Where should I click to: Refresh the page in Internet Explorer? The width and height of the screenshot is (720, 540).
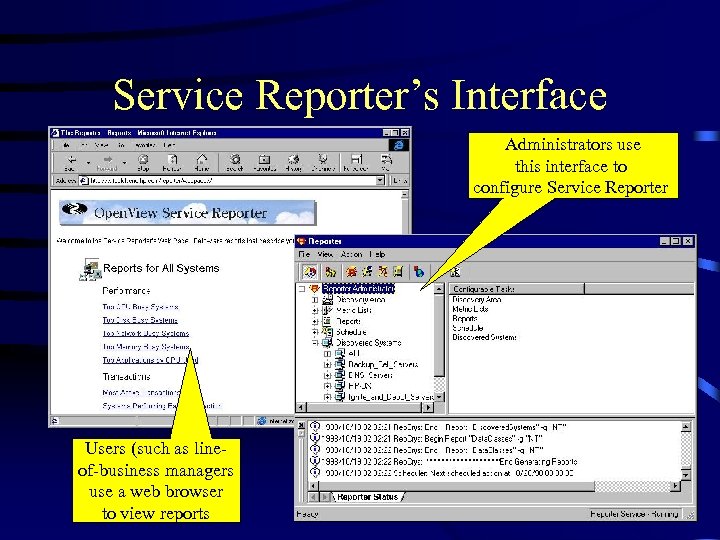(x=172, y=163)
